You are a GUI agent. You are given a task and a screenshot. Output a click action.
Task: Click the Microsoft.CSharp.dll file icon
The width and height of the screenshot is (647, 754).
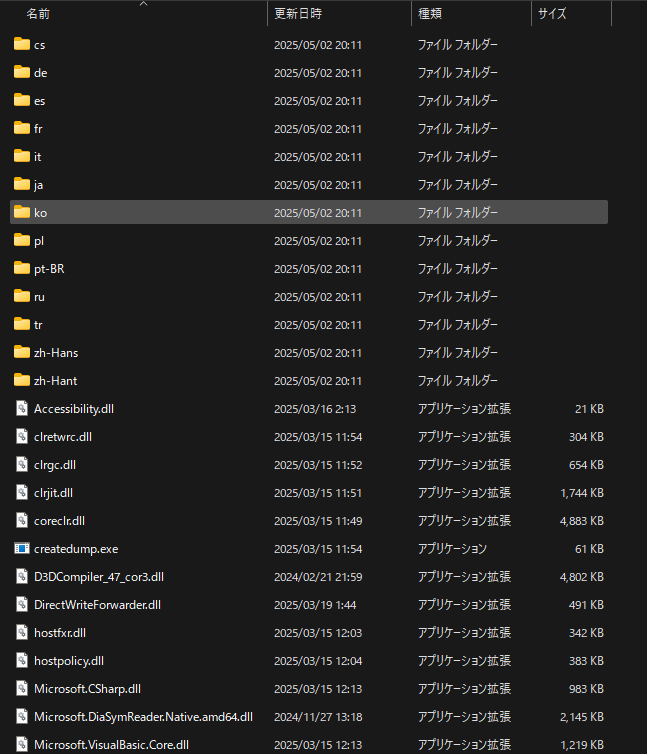click(x=22, y=688)
